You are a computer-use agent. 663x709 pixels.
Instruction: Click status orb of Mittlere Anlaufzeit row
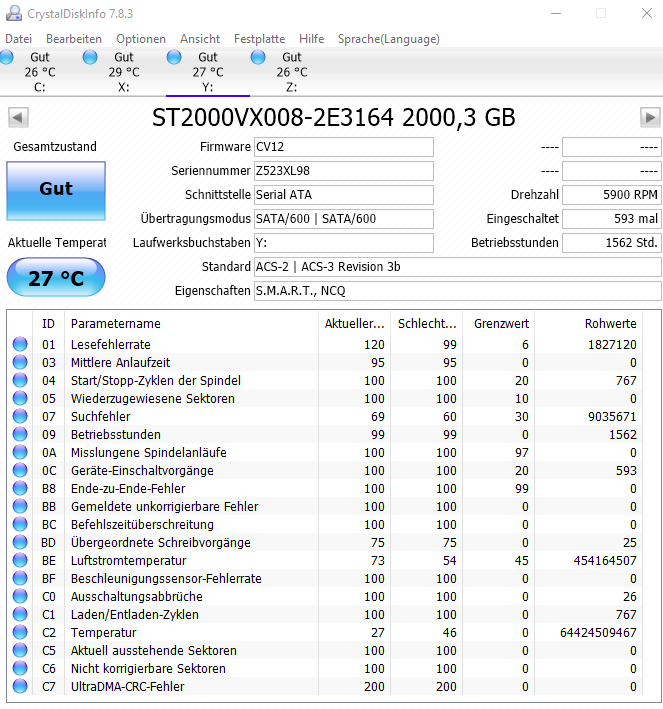(20, 363)
